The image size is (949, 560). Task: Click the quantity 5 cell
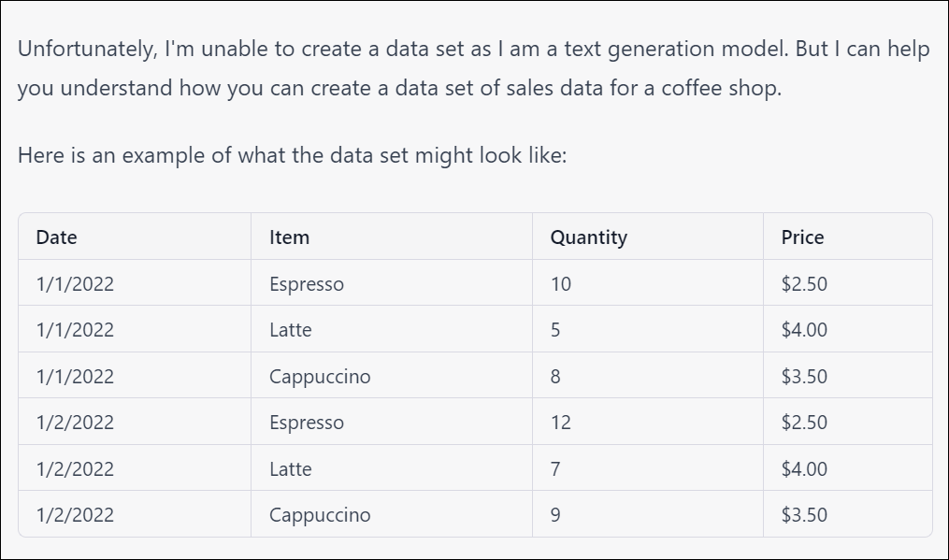coord(555,330)
